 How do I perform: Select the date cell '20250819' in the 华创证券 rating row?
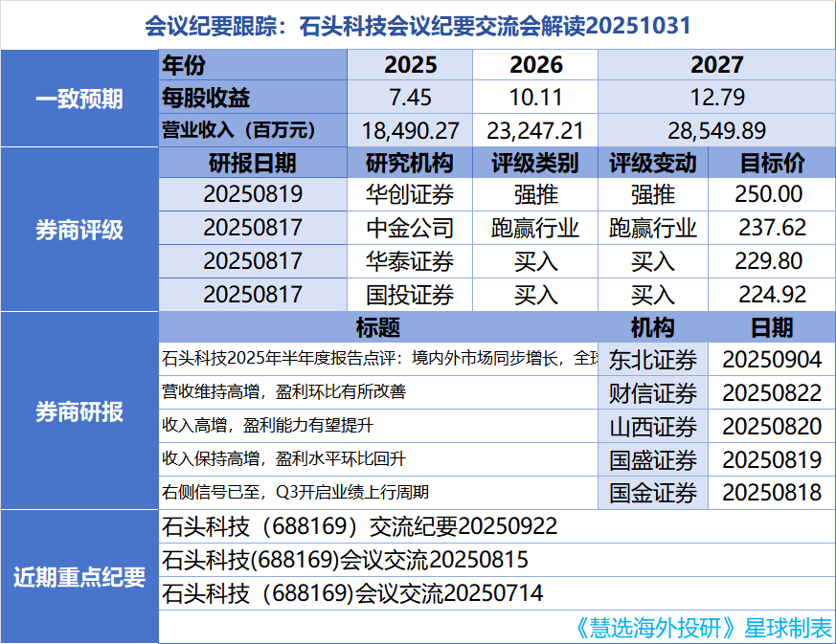click(x=253, y=194)
